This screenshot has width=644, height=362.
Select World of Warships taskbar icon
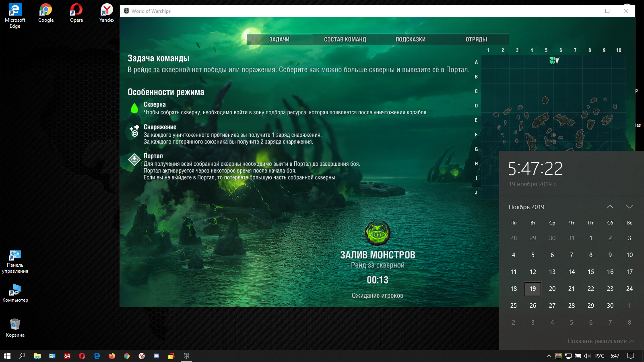(186, 356)
